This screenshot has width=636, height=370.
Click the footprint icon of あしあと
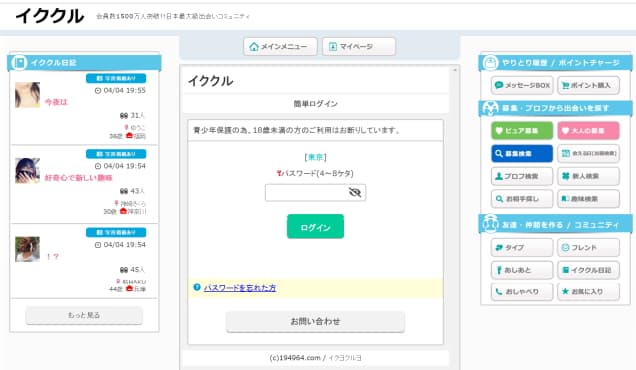pos(499,270)
